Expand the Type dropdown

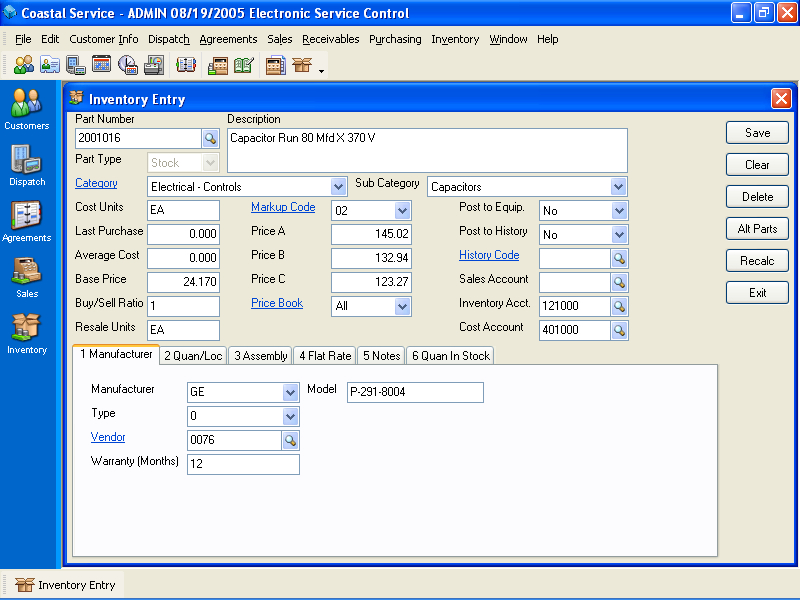[x=290, y=416]
